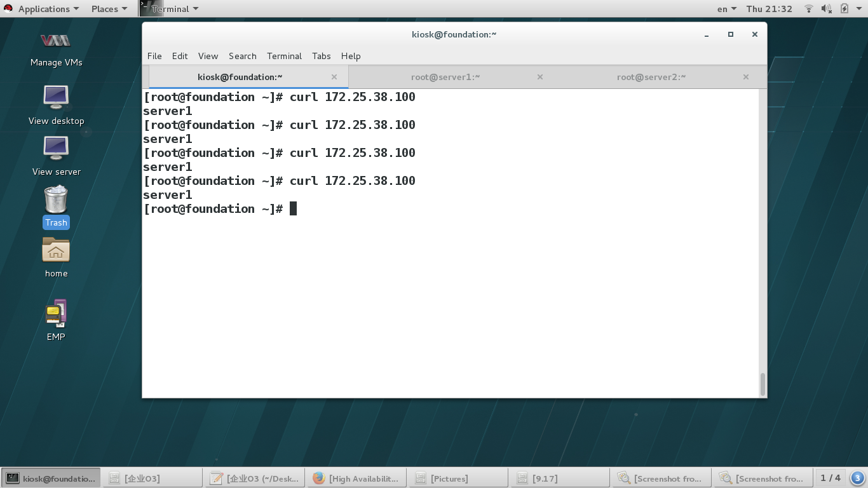The height and width of the screenshot is (488, 868).
Task: Click the battery status icon
Action: click(844, 9)
